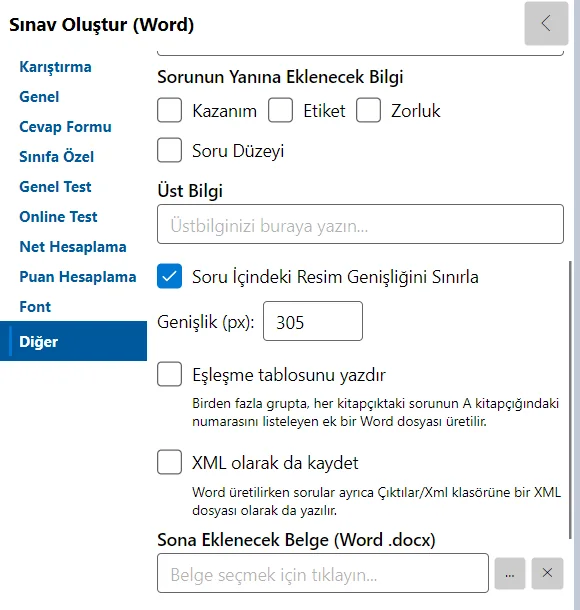Viewport: 580px width, 610px height.
Task: Browse for a document with the ellipsis button
Action: click(x=510, y=573)
